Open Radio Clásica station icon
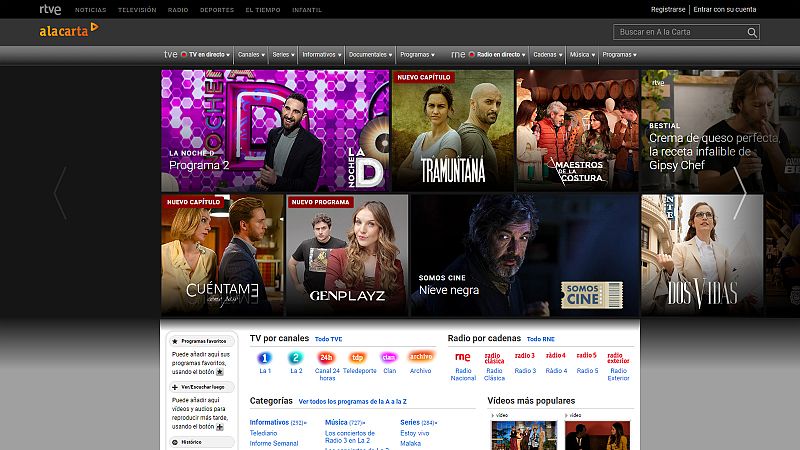Viewport: 800px width, 450px height. click(493, 358)
